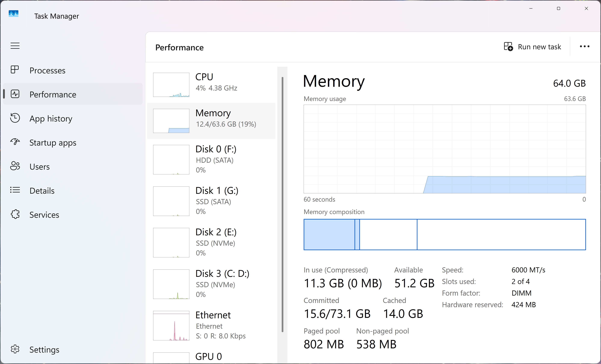Toggle the hamburger navigation menu

pos(15,46)
